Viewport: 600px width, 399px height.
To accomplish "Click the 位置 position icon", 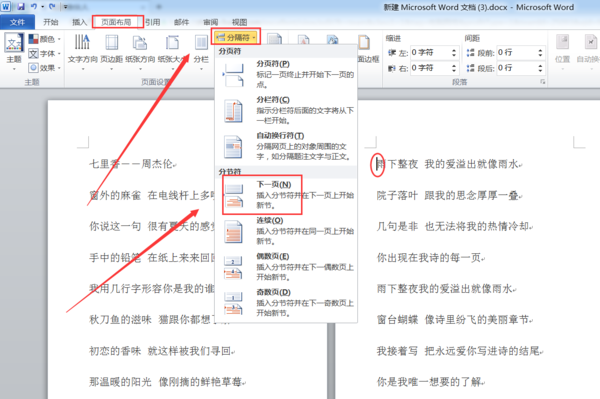I will pos(562,42).
